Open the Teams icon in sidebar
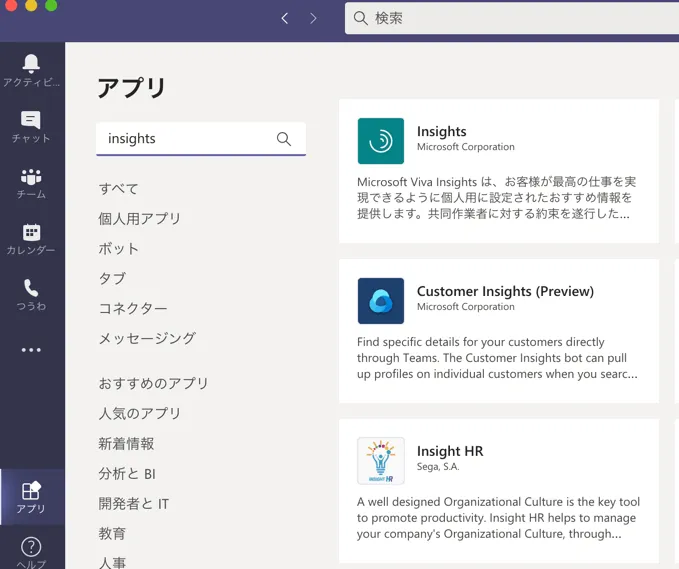This screenshot has width=679, height=569. click(x=31, y=176)
